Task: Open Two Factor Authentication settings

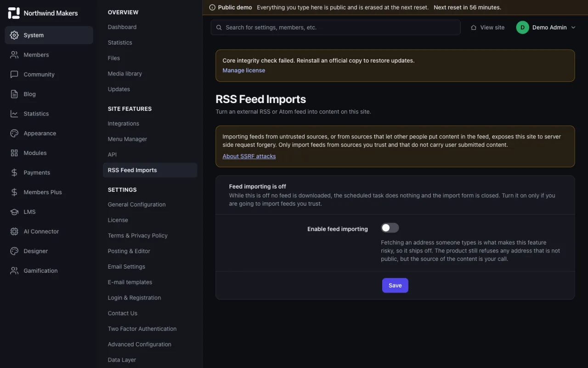Action: pyautogui.click(x=142, y=329)
